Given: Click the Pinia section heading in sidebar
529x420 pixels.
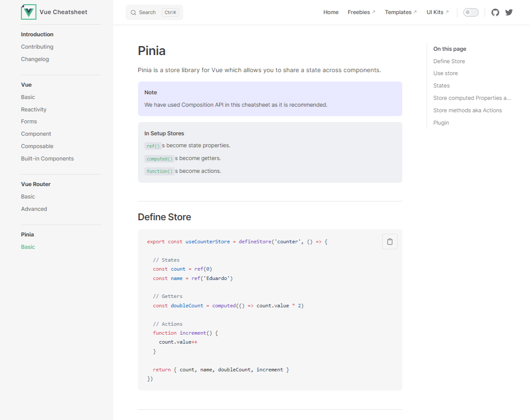Looking at the screenshot, I should coord(27,235).
